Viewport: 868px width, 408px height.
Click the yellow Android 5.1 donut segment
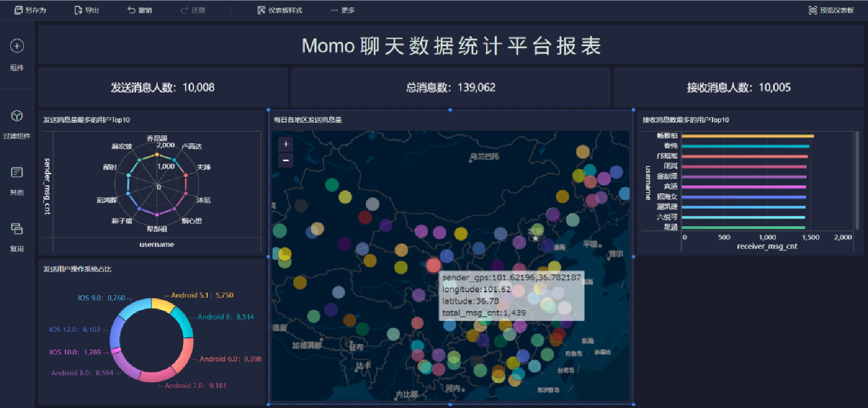coord(163,305)
